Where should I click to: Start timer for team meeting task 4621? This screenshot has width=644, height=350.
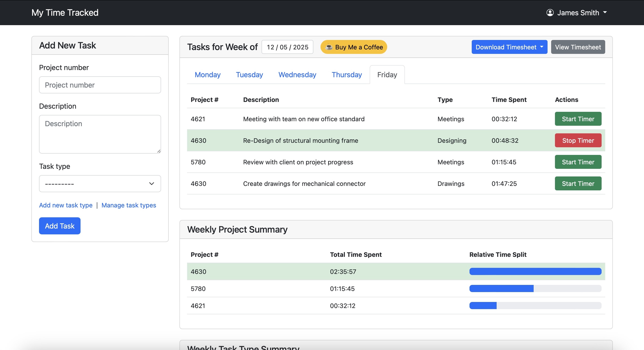pos(578,119)
